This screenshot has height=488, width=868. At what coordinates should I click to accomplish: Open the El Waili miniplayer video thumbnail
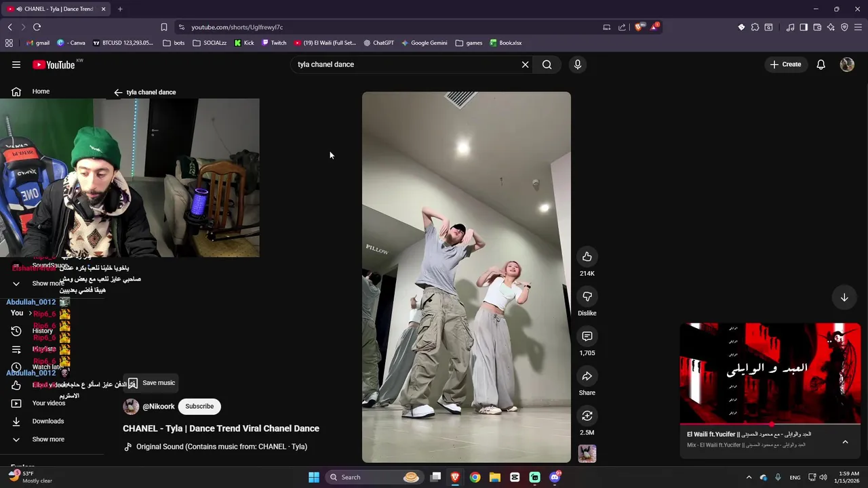click(770, 373)
